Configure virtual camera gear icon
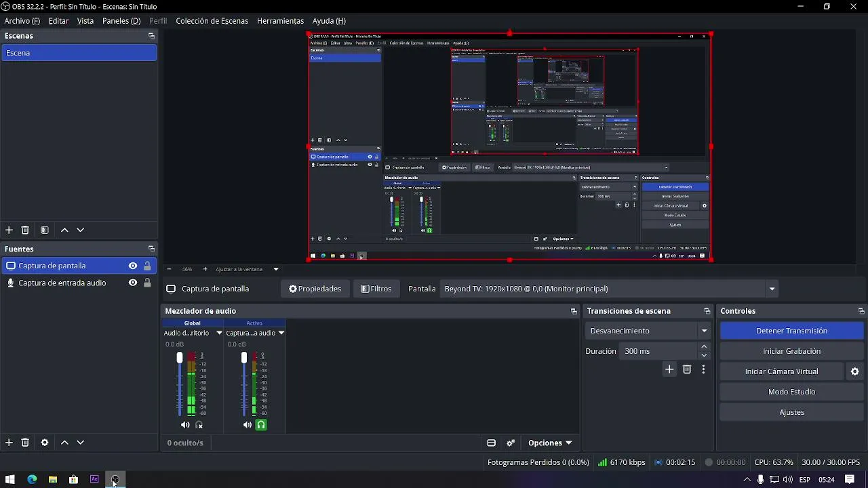This screenshot has width=868, height=488. pyautogui.click(x=854, y=371)
